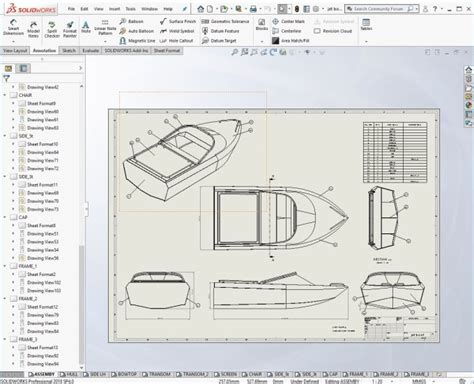Image resolution: width=474 pixels, height=384 pixels.
Task: Go to the SCREEN sheet tab at the bottom
Action: coord(226,374)
